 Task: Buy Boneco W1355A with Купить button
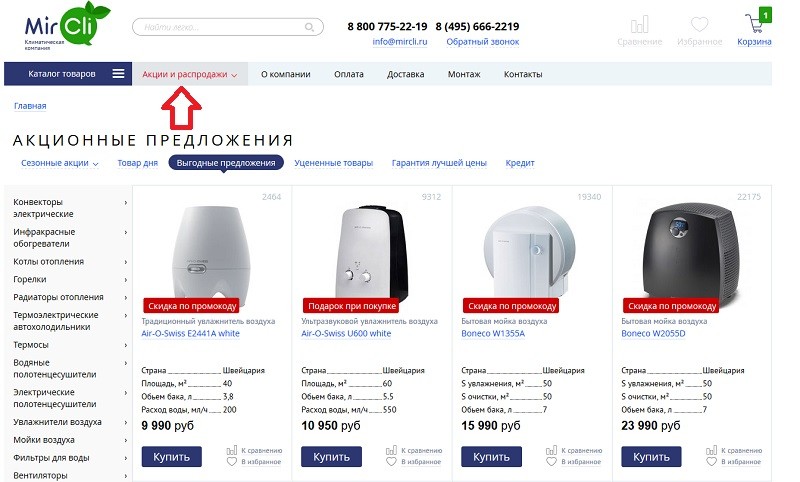pos(491,456)
